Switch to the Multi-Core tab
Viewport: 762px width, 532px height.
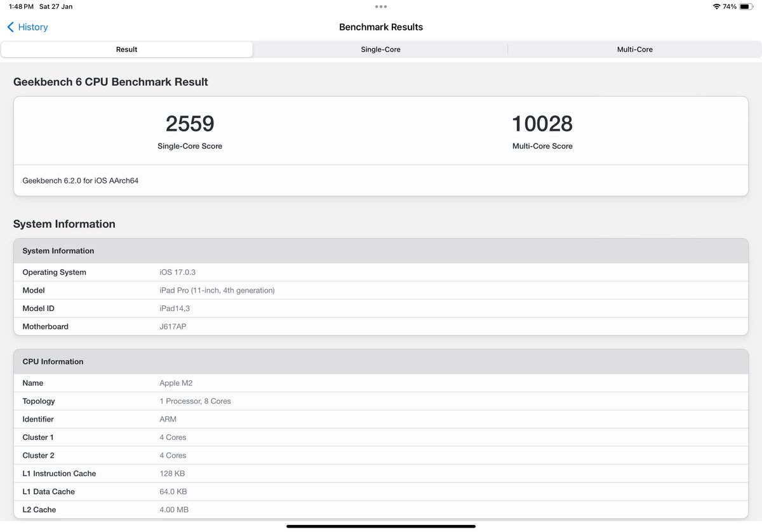coord(635,50)
